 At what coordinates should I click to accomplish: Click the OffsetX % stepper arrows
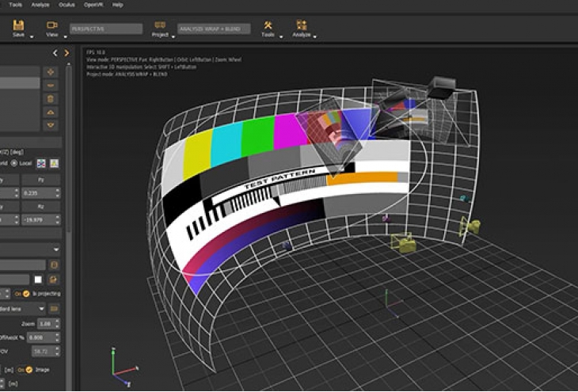tap(57, 337)
